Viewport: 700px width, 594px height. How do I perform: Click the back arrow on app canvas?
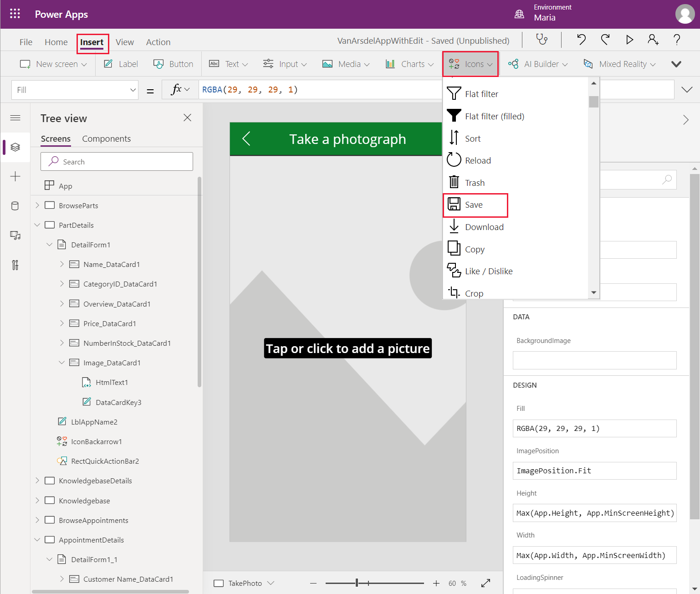coord(246,138)
